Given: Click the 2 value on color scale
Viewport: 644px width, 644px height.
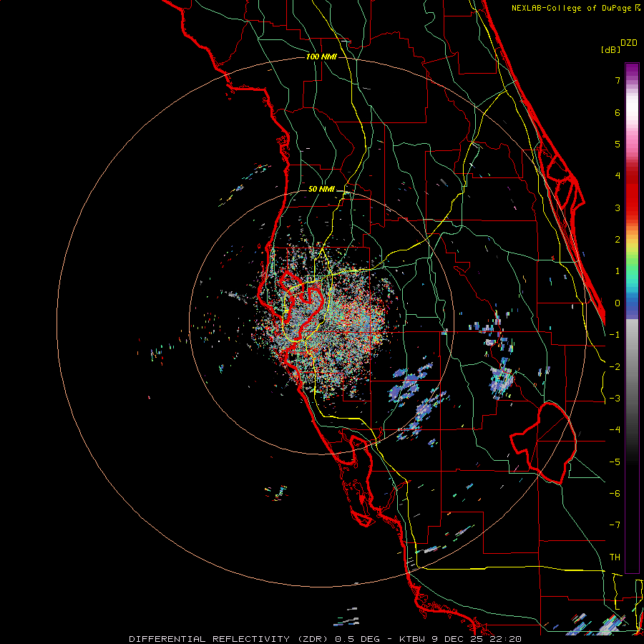Looking at the screenshot, I should 618,240.
